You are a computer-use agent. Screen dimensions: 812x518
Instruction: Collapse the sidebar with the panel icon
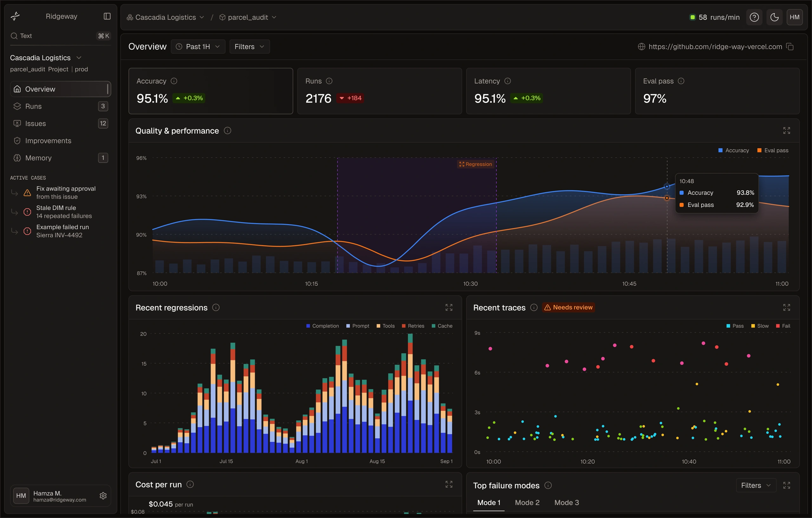107,16
